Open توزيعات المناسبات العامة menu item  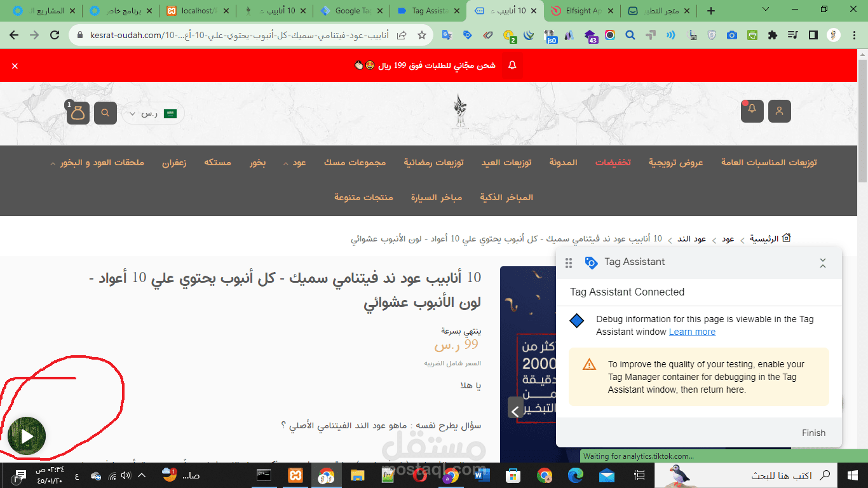(x=769, y=163)
